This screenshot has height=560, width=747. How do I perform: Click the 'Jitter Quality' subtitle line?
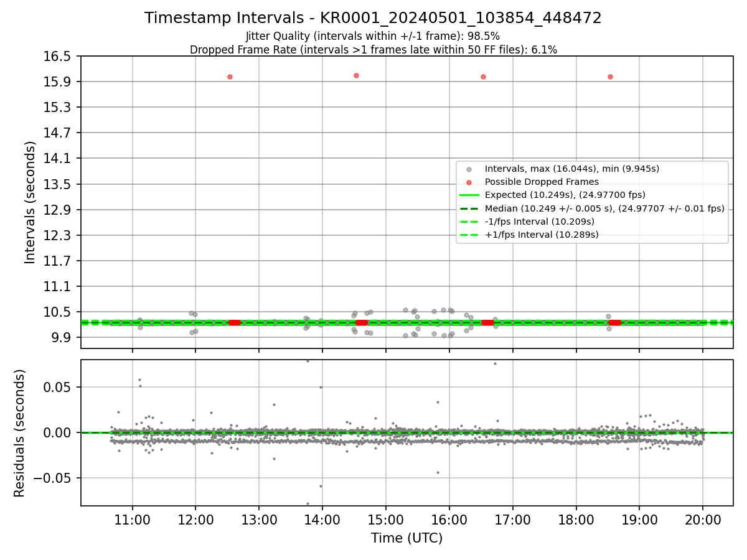coord(373,36)
